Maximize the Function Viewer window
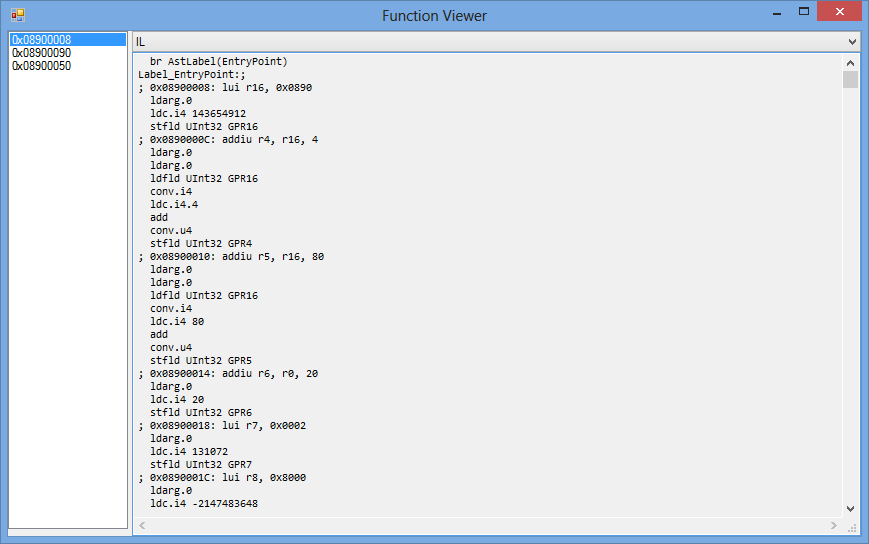 pos(803,12)
